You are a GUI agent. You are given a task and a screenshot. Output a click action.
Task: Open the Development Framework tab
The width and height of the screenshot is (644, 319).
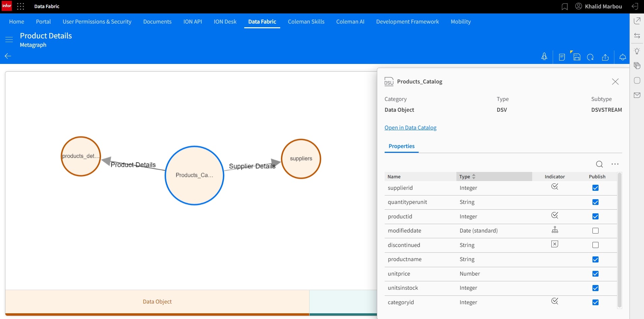(x=408, y=22)
